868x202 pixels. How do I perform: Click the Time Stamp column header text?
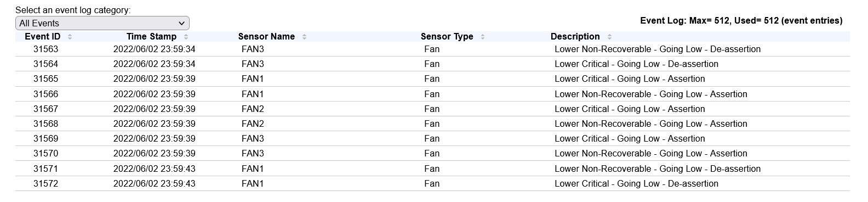[x=152, y=37]
